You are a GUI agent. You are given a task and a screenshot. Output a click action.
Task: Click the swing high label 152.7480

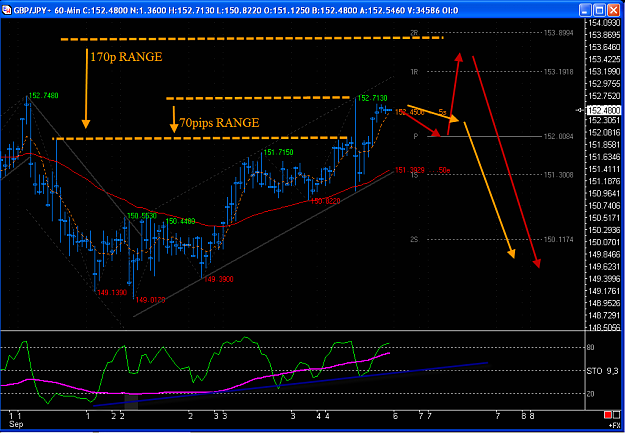click(43, 95)
